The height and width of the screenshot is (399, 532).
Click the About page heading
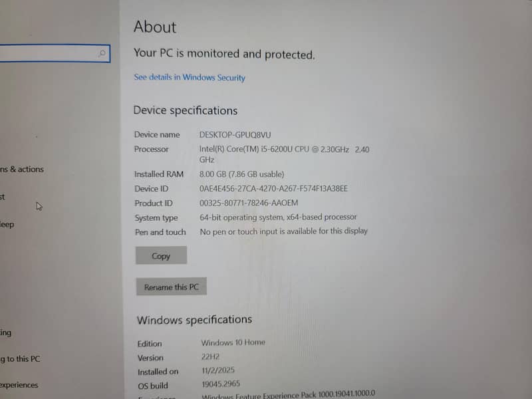coord(155,27)
